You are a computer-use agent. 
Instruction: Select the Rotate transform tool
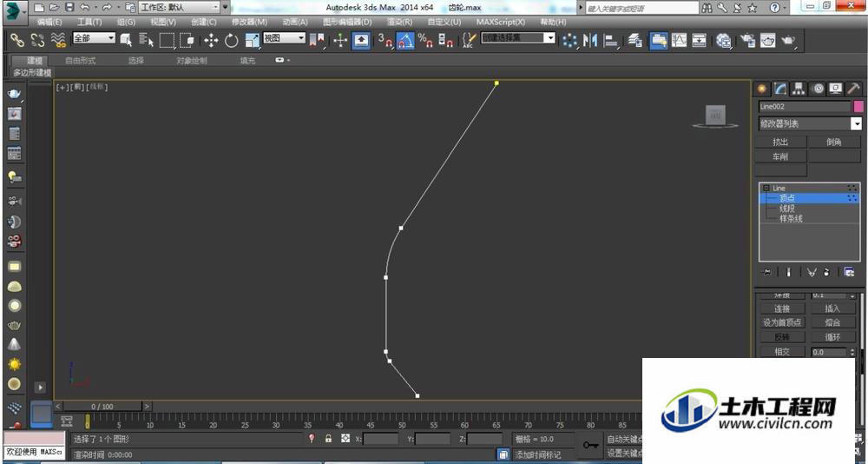click(x=232, y=41)
